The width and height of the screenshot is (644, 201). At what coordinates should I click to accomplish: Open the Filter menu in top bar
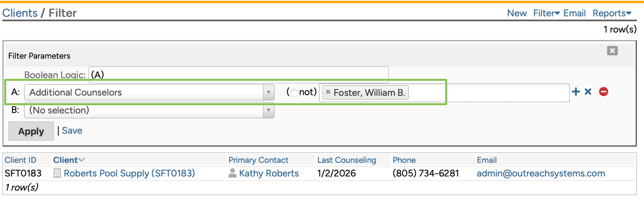(x=546, y=13)
